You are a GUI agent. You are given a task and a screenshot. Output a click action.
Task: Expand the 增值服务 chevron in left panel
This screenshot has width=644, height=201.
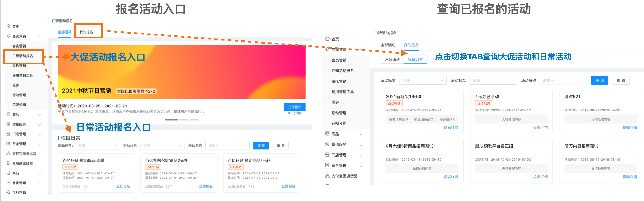[x=40, y=125]
